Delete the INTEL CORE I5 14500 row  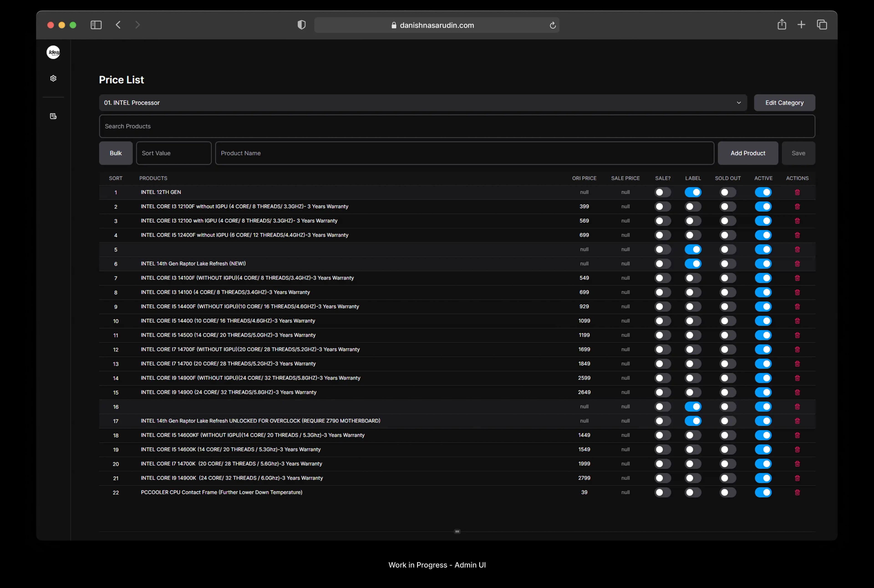point(797,335)
